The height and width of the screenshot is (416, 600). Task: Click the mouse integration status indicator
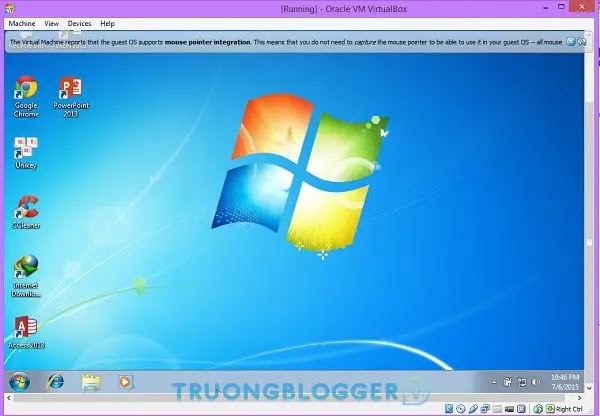[x=538, y=409]
